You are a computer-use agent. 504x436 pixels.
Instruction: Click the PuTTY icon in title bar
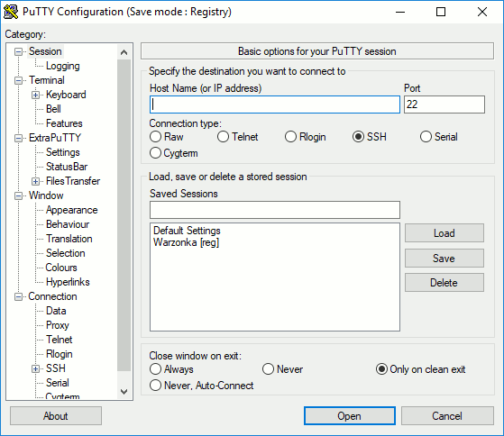(x=11, y=12)
